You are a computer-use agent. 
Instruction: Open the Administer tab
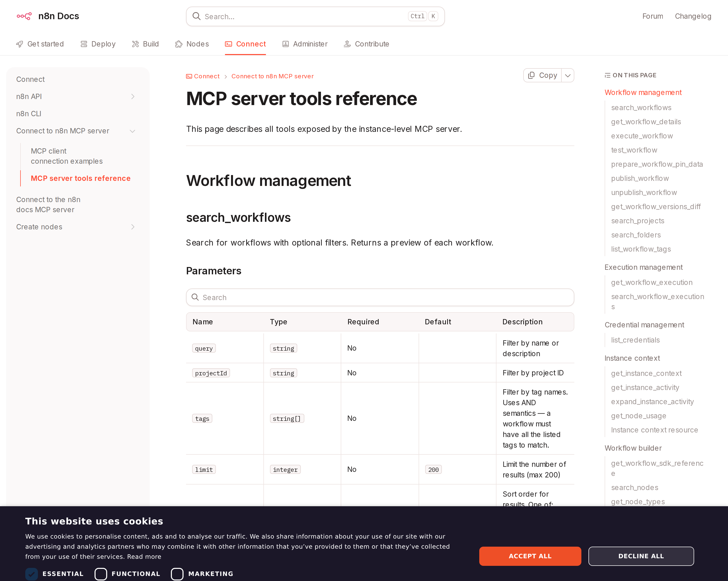pyautogui.click(x=305, y=44)
